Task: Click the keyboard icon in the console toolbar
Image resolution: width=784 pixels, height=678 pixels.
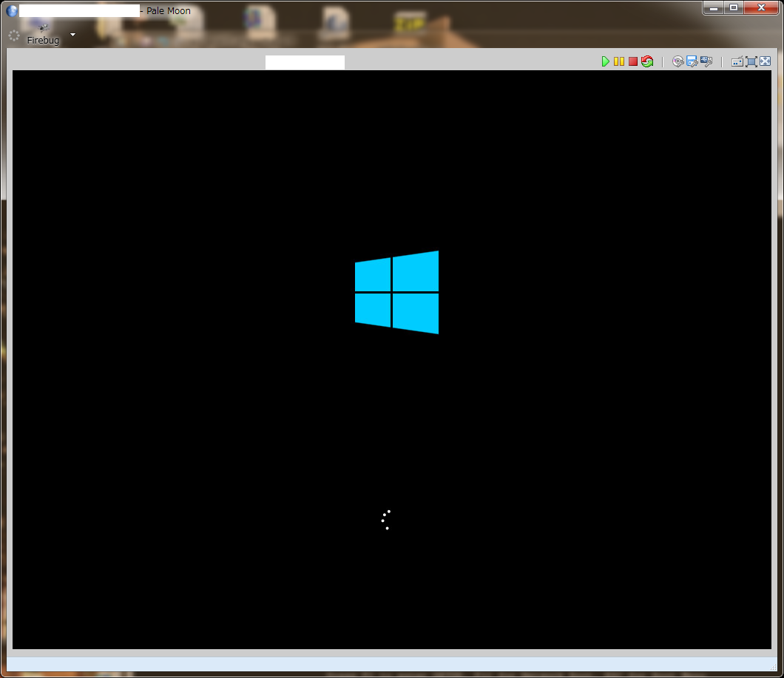Action: (x=737, y=62)
